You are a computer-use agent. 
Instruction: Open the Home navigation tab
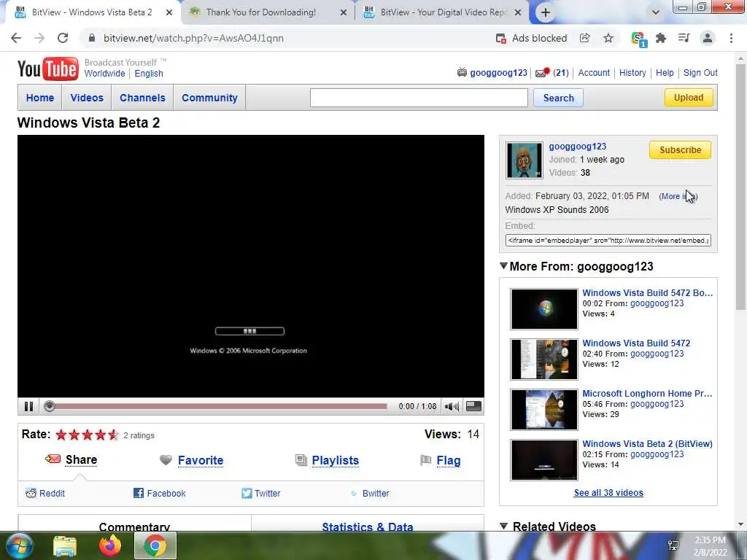click(40, 98)
